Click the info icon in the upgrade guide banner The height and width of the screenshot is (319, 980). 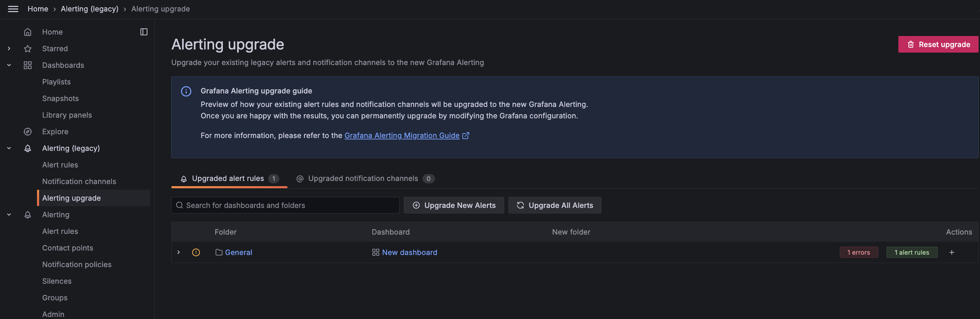pos(186,91)
